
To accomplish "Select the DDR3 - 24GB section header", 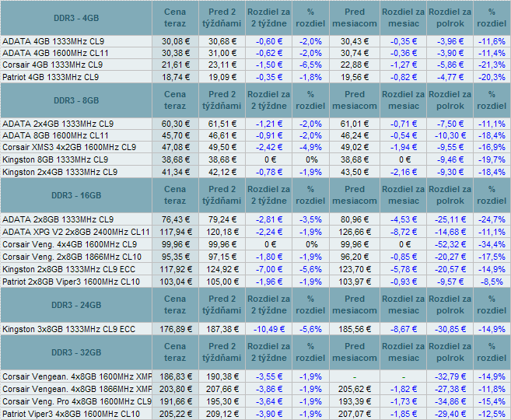I will tap(76, 305).
